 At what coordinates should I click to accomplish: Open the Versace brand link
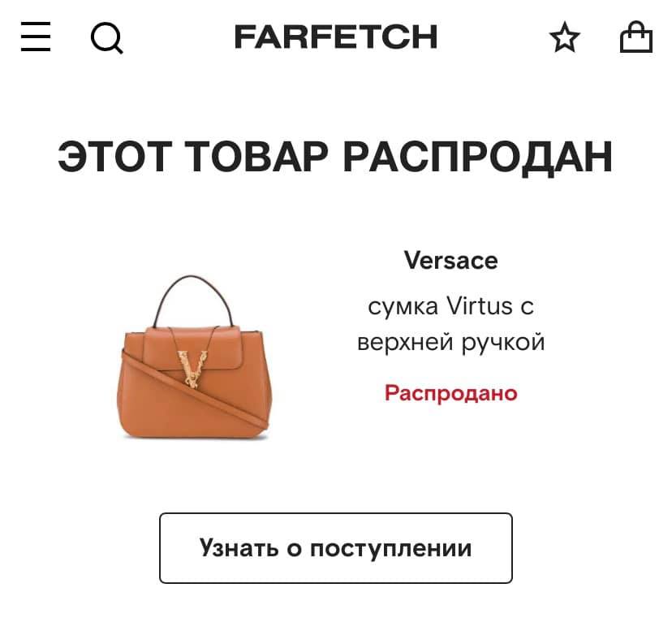451,261
